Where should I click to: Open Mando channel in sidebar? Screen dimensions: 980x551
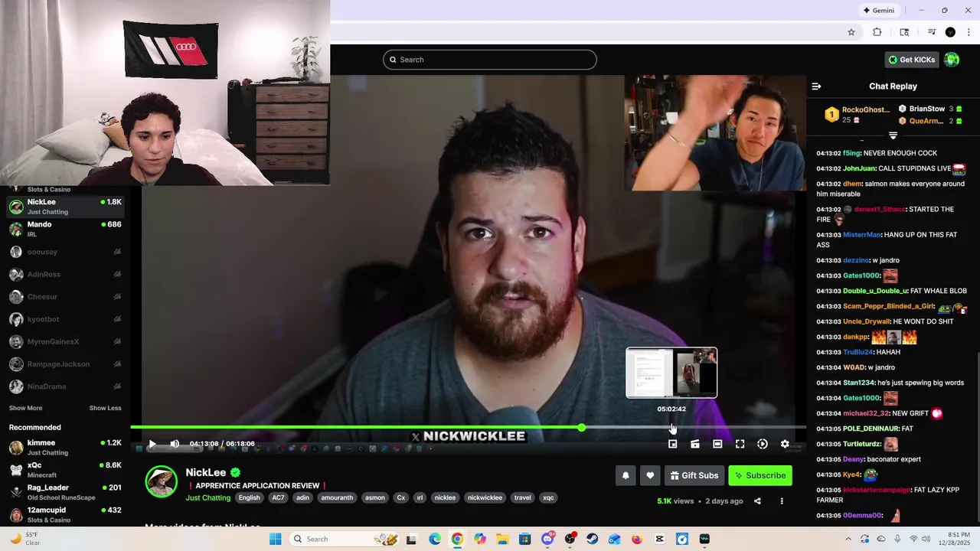(x=65, y=229)
